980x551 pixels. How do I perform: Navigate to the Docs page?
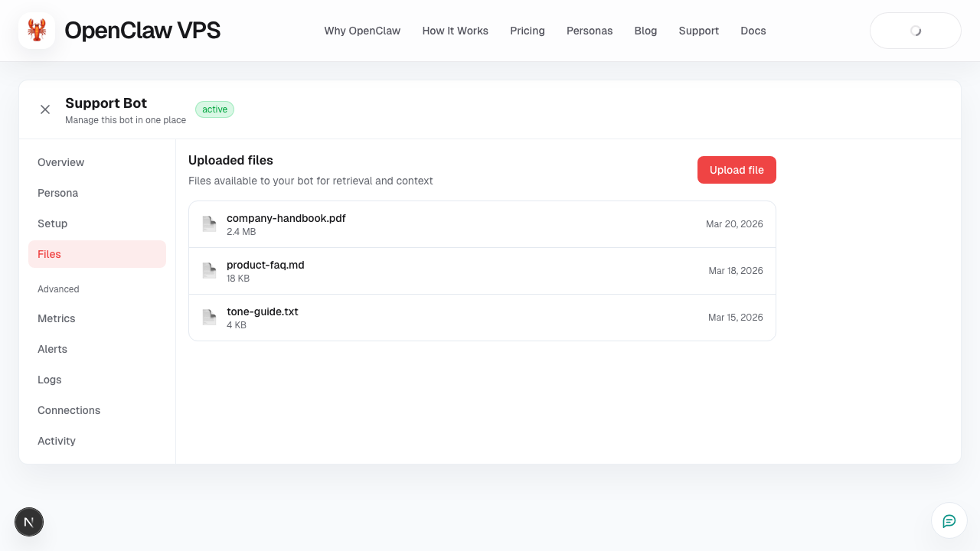coord(753,31)
